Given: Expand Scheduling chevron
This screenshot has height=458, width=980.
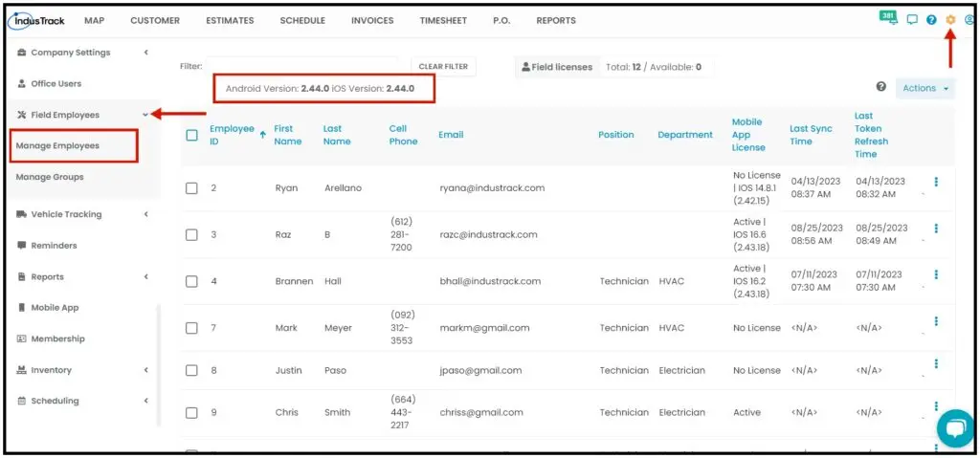Looking at the screenshot, I should (x=145, y=401).
